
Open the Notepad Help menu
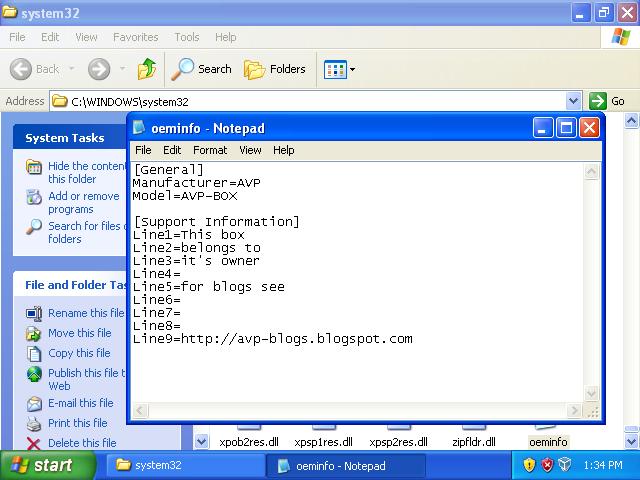click(x=284, y=150)
